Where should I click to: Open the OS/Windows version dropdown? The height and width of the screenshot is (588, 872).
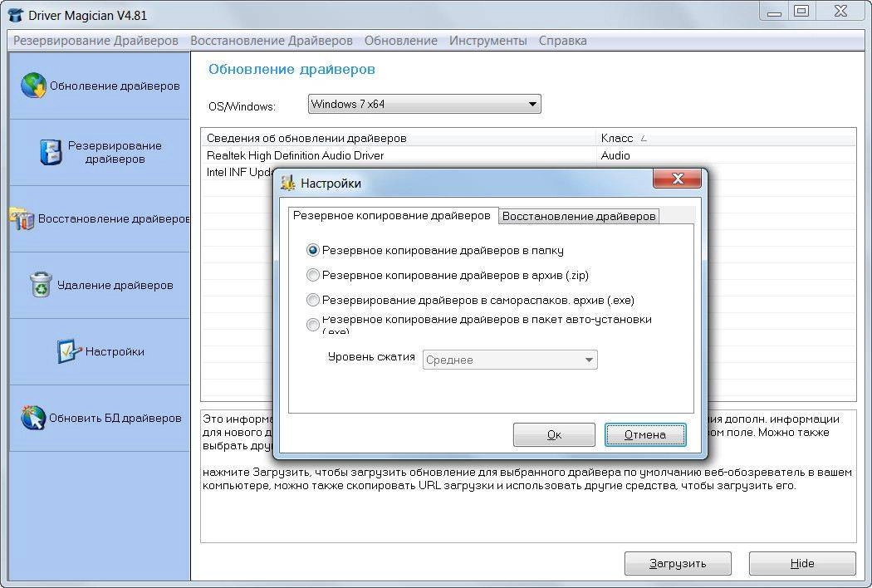(424, 104)
